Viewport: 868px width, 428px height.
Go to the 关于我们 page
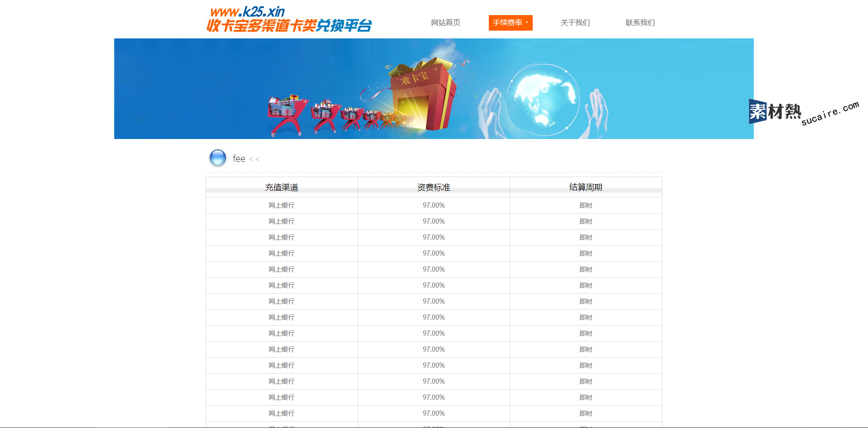click(575, 23)
